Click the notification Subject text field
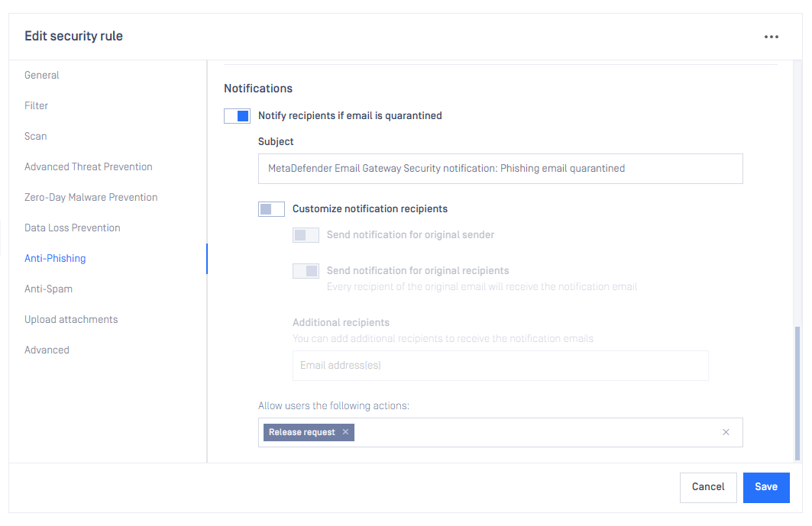The width and height of the screenshot is (812, 526). (500, 169)
